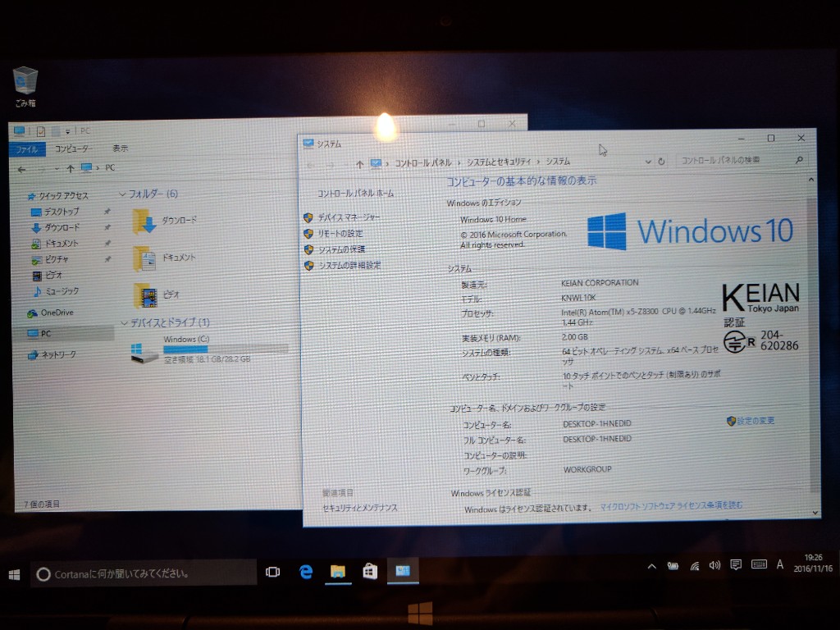Open the network Wi-Fi tray icon
This screenshot has width=840, height=630.
694,566
